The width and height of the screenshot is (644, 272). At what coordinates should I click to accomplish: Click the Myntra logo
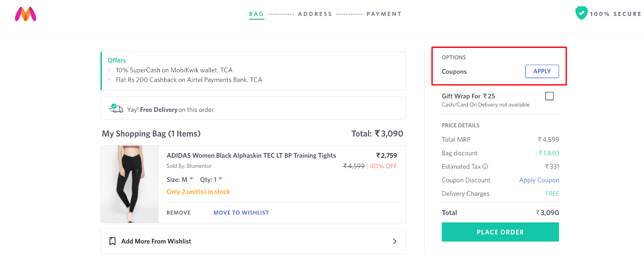[25, 14]
